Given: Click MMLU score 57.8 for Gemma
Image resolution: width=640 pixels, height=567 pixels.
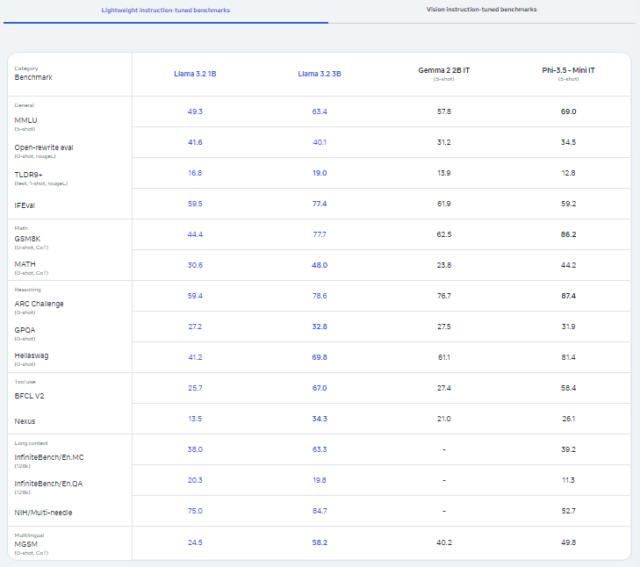Looking at the screenshot, I should [x=444, y=111].
